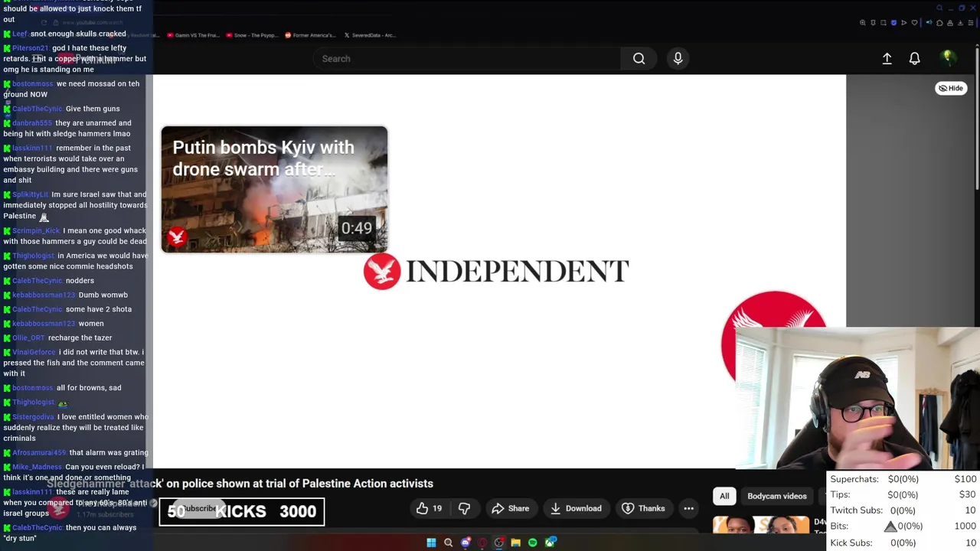
Task: Click chat username 'Sistergodiva'
Action: 33,417
